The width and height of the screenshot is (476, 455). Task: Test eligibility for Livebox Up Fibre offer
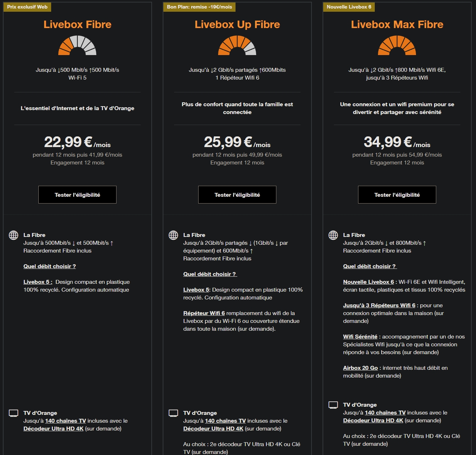237,195
